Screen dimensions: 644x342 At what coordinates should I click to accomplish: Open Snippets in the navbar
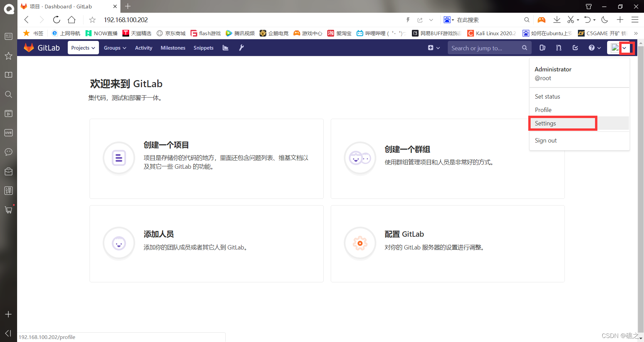click(x=203, y=48)
